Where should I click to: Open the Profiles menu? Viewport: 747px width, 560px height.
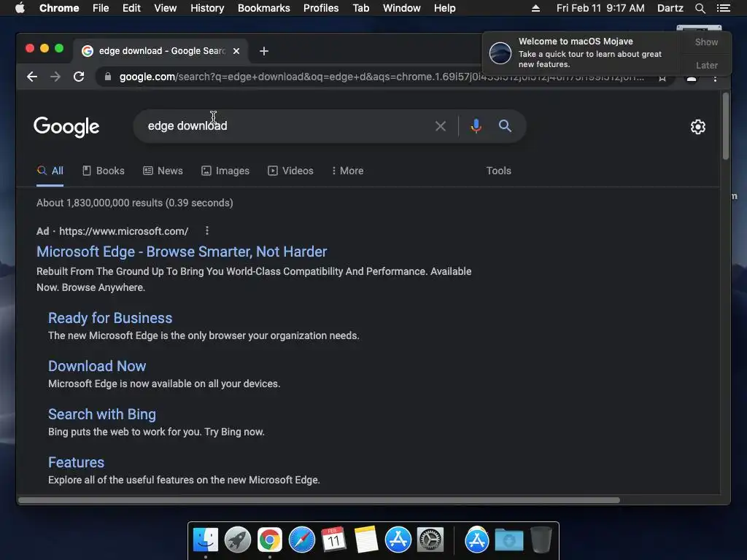[321, 8]
